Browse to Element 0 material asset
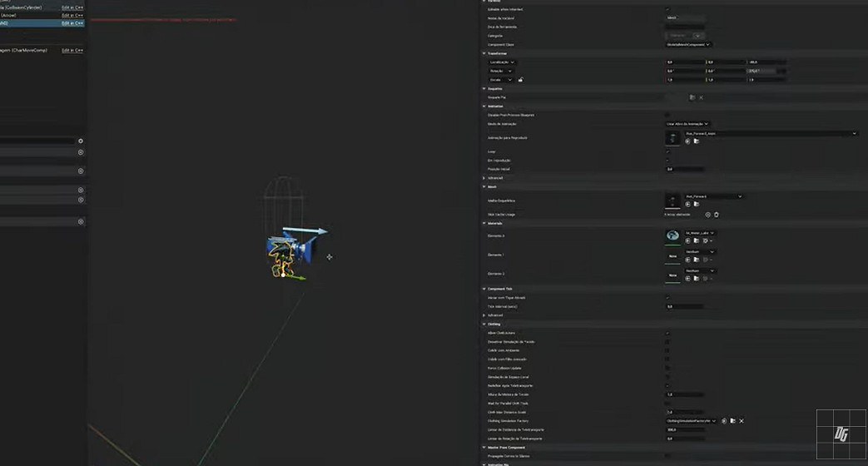Screen dimensions: 868x466 pos(697,240)
